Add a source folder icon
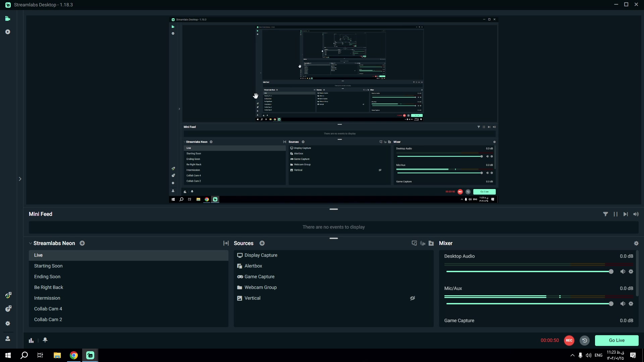The height and width of the screenshot is (362, 644). click(x=431, y=243)
